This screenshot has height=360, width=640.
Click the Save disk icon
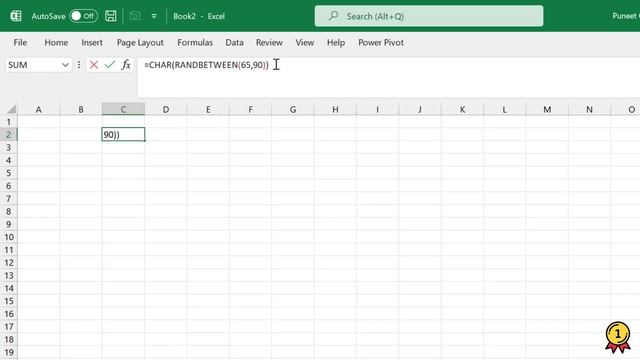click(111, 16)
